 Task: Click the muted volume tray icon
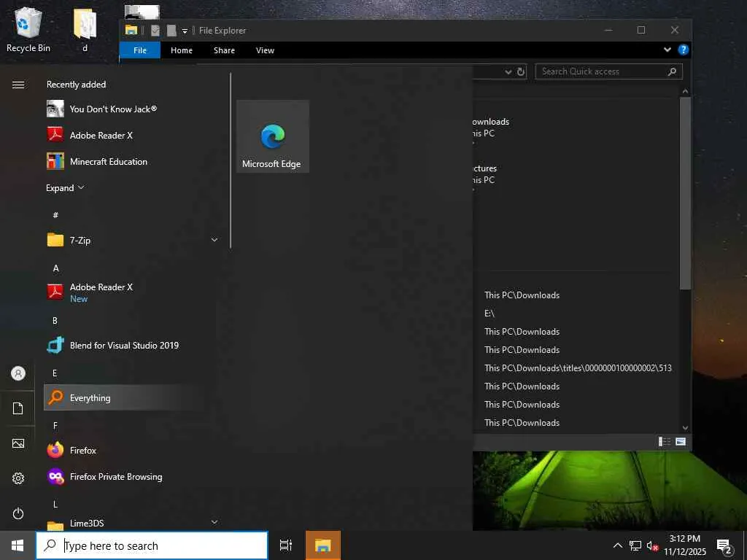coord(652,545)
